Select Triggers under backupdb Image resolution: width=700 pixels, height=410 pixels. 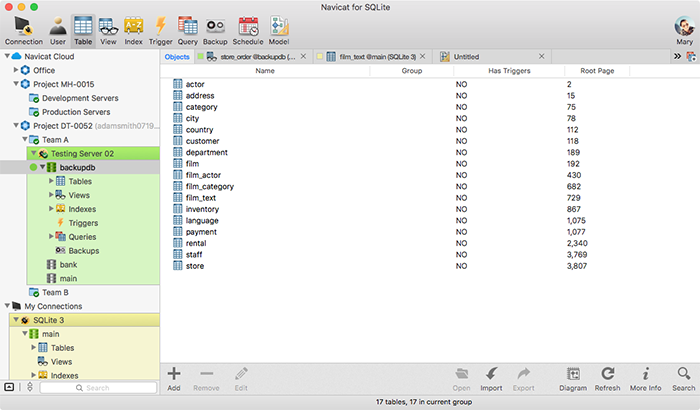point(83,222)
